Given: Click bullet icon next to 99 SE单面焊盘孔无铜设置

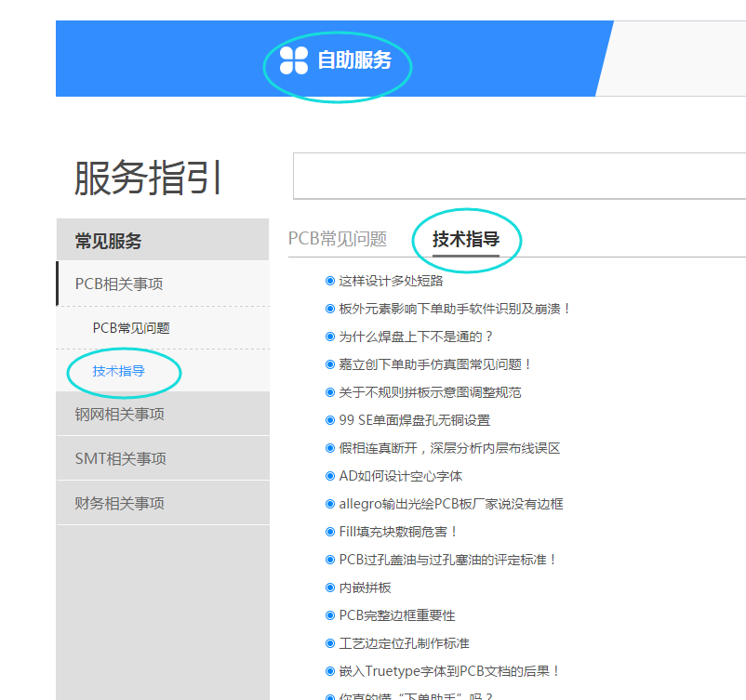Looking at the screenshot, I should tap(329, 420).
